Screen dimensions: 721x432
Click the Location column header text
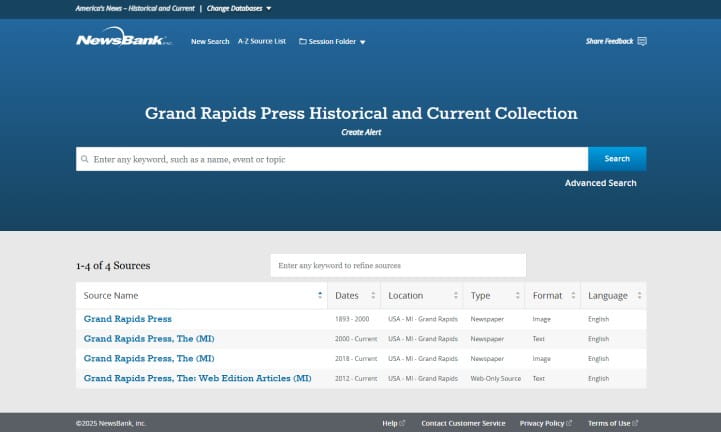click(x=406, y=295)
